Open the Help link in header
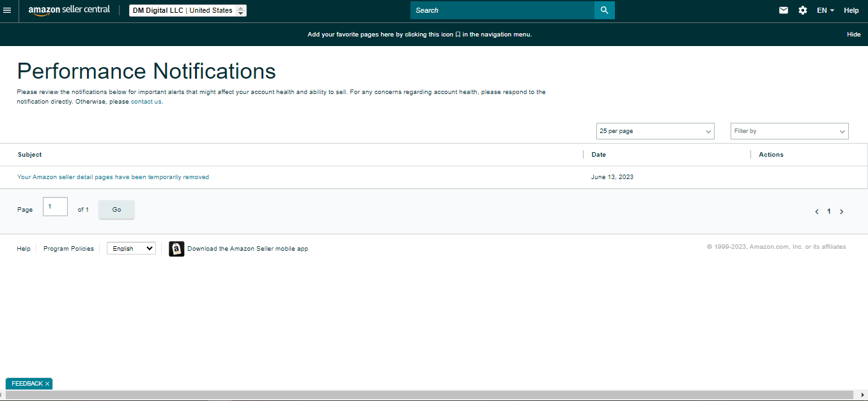This screenshot has width=868, height=401. tap(851, 10)
